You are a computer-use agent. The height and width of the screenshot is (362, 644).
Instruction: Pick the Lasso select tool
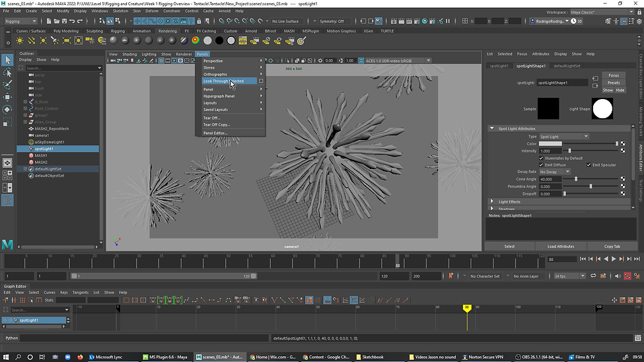pyautogui.click(x=7, y=73)
